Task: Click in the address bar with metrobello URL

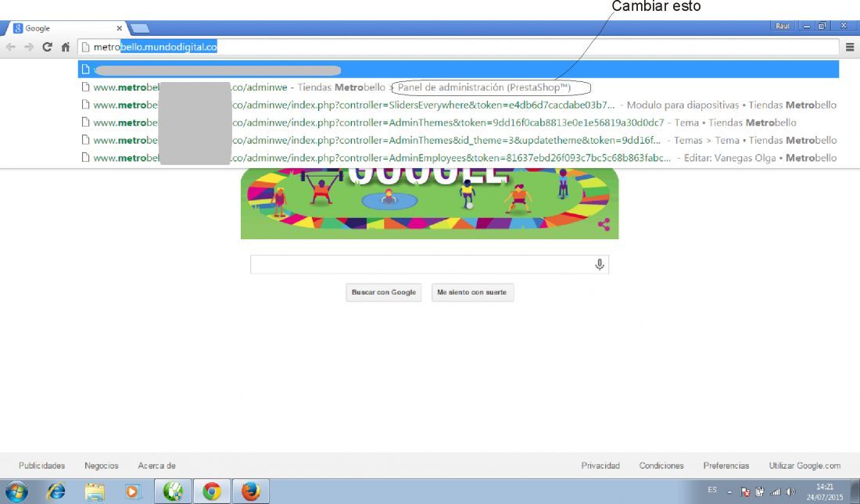Action: click(x=458, y=47)
